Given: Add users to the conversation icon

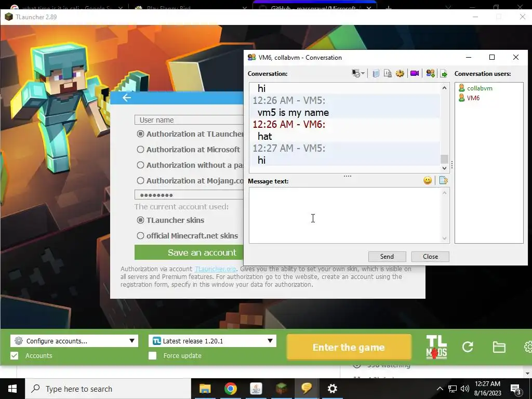Looking at the screenshot, I should [431, 74].
